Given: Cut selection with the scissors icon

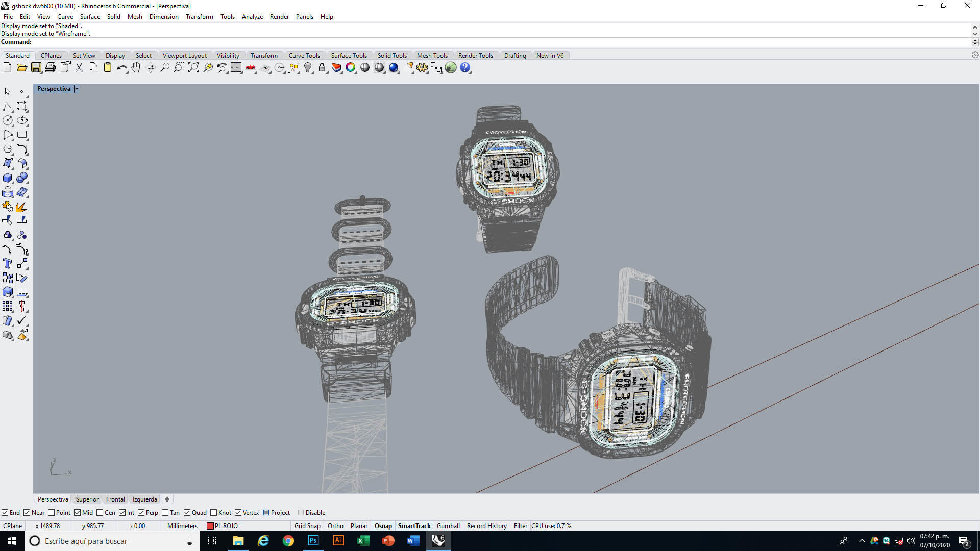Looking at the screenshot, I should (79, 67).
